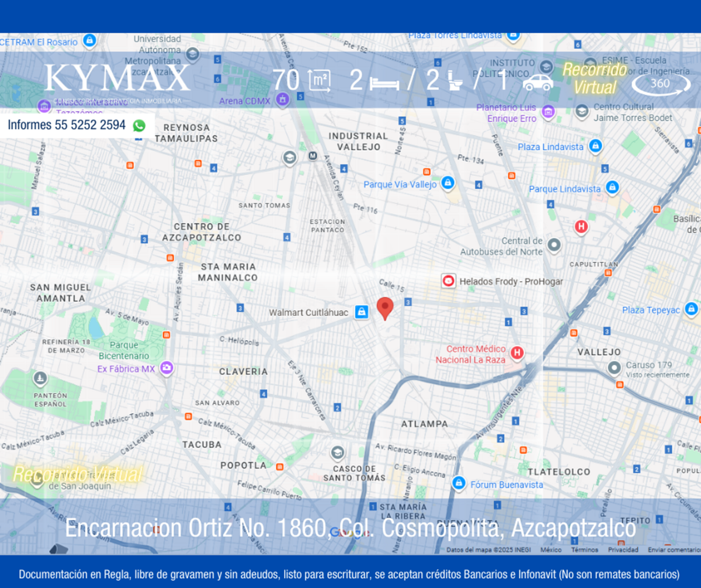Click the KYMAX logo

117,78
